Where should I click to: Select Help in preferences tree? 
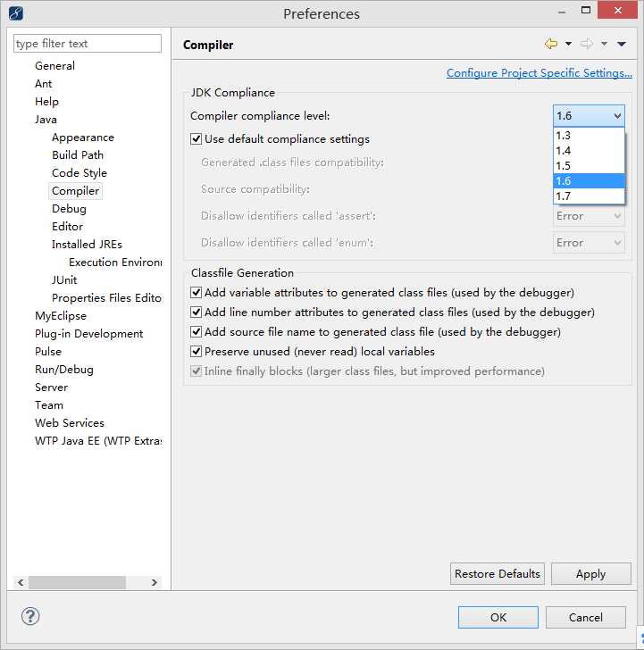(46, 102)
